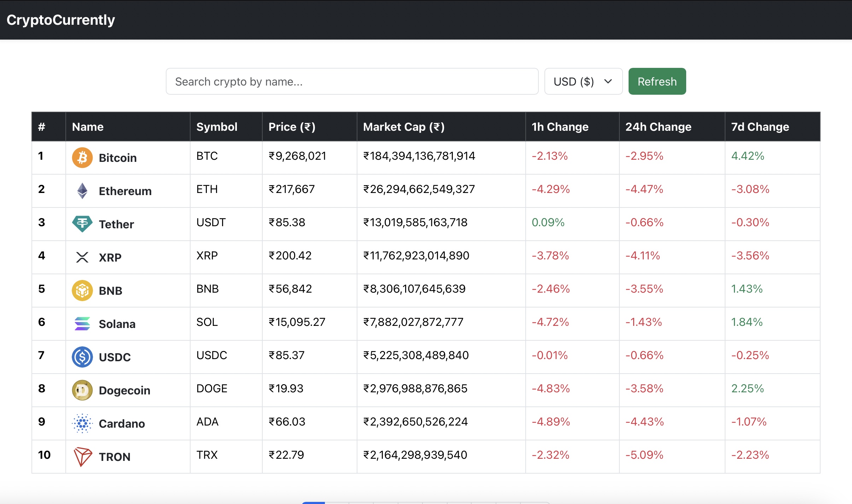Select the Tether logo icon
The height and width of the screenshot is (504, 852).
click(x=82, y=224)
